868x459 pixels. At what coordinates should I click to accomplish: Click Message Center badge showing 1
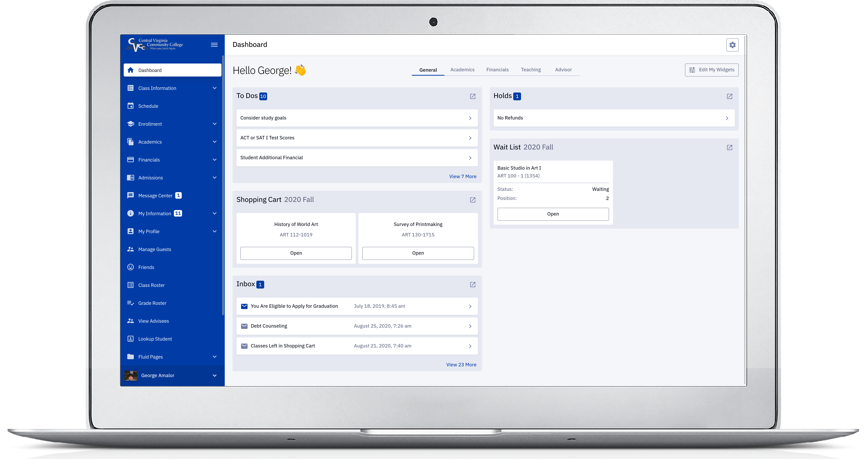coord(178,195)
